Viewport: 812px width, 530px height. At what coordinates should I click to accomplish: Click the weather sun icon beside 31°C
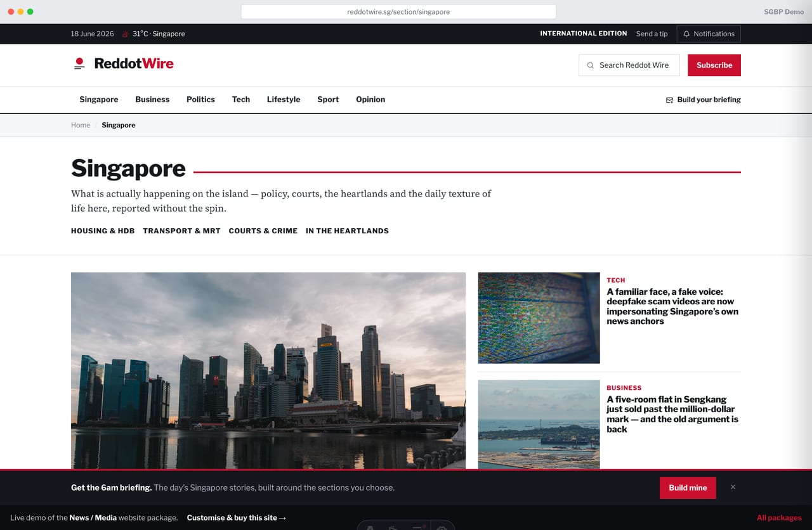126,34
